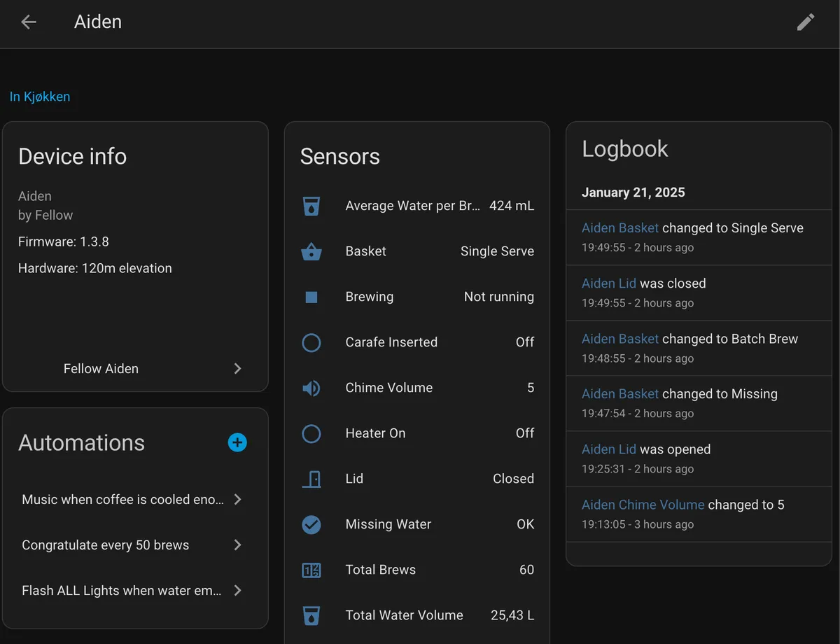Viewport: 840px width, 644px height.
Task: Open Aiden Chime Volume logbook link
Action: 643,504
